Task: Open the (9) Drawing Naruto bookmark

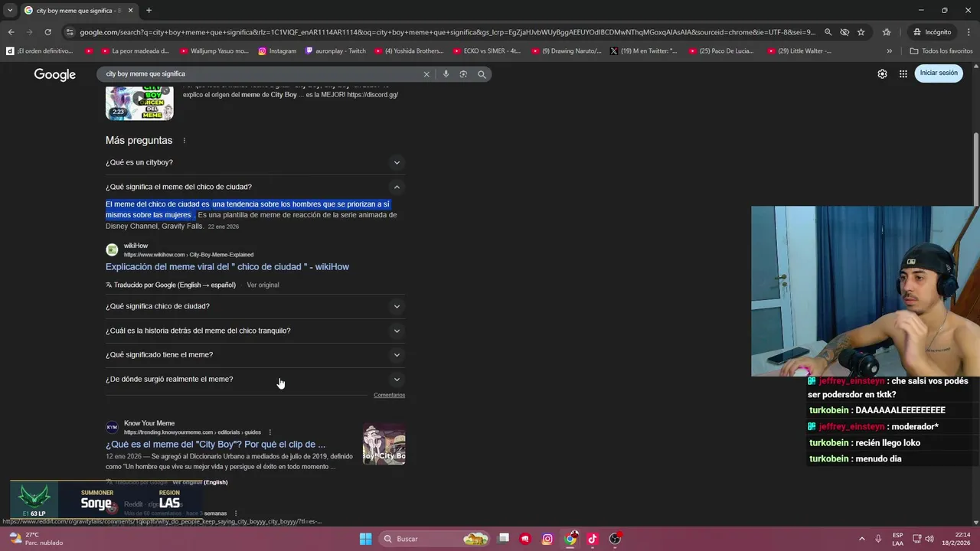Action: click(x=567, y=51)
